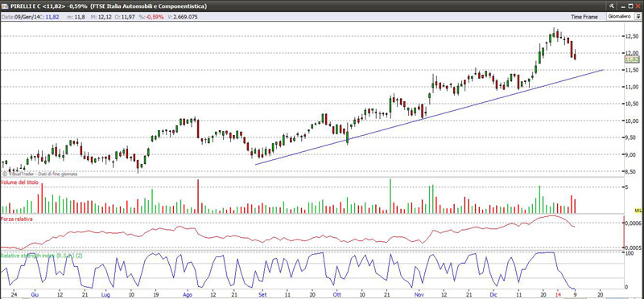
Task: Select the Giornaliero time frame field
Action: click(x=621, y=16)
